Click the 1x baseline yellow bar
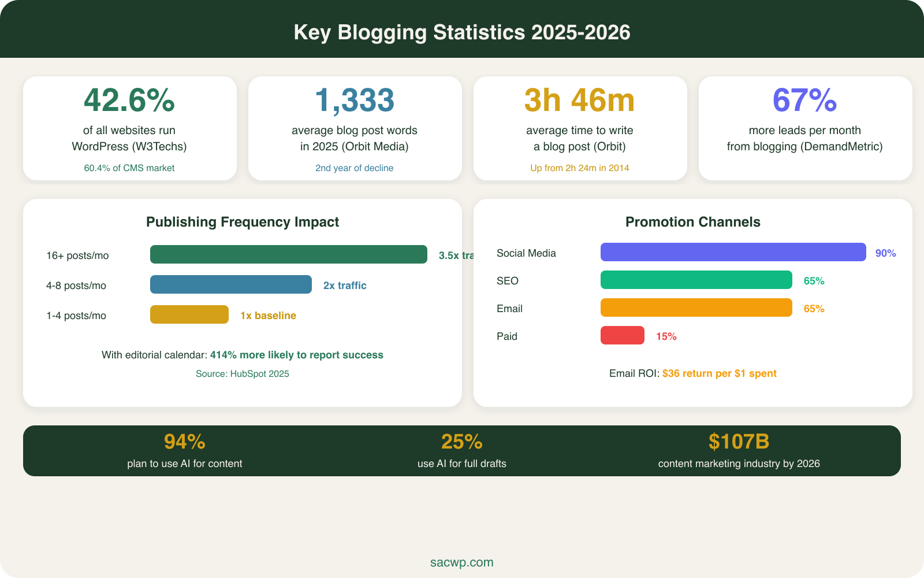 pos(189,314)
